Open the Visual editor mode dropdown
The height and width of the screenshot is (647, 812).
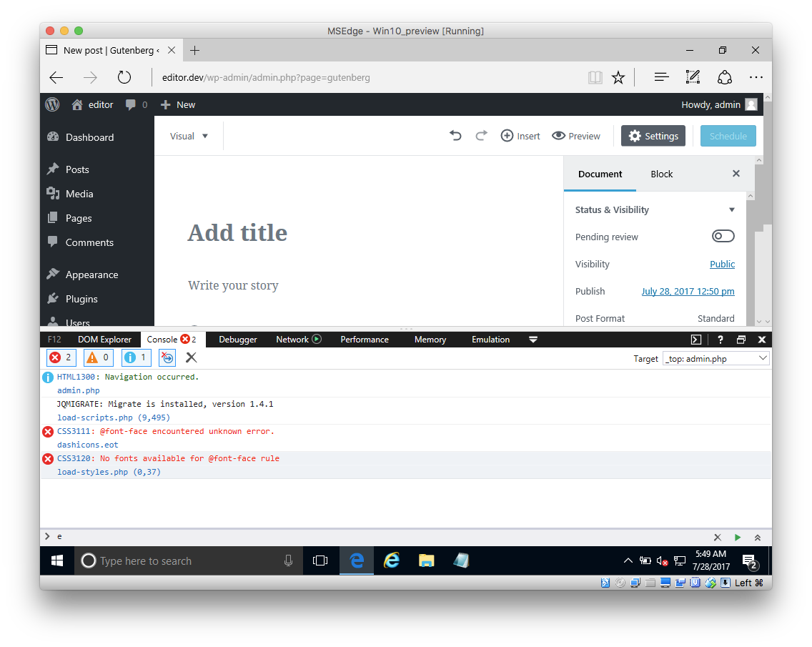click(189, 135)
